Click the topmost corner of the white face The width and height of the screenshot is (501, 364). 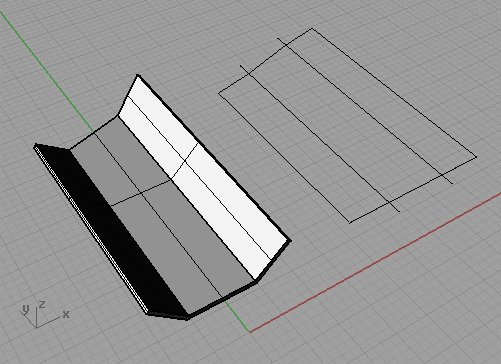[x=138, y=76]
